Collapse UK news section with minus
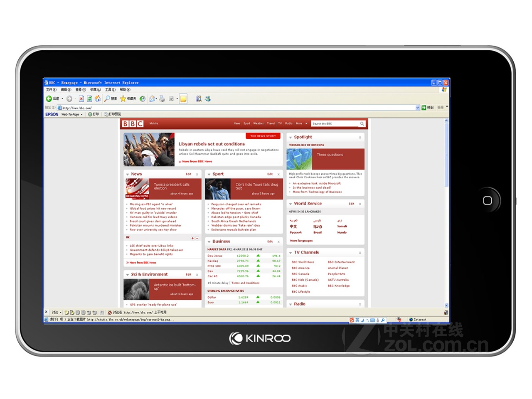Image resolution: width=532 pixels, height=399 pixels. point(197,238)
